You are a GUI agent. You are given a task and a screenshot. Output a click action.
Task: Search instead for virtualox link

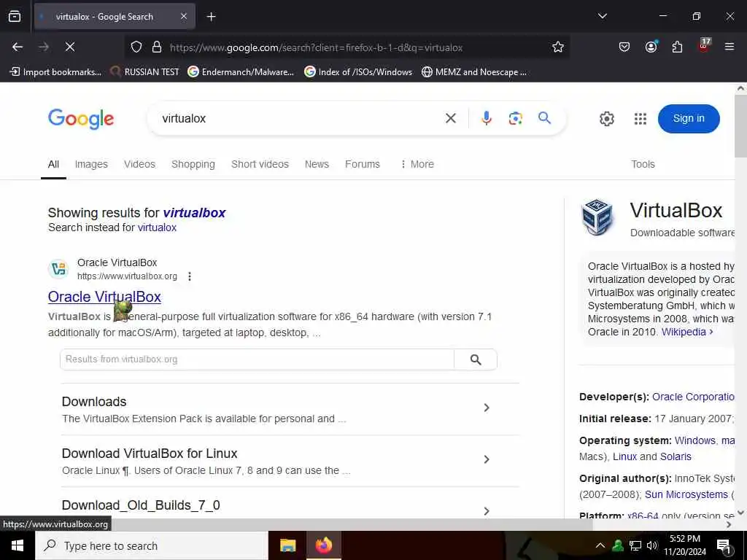tap(157, 227)
